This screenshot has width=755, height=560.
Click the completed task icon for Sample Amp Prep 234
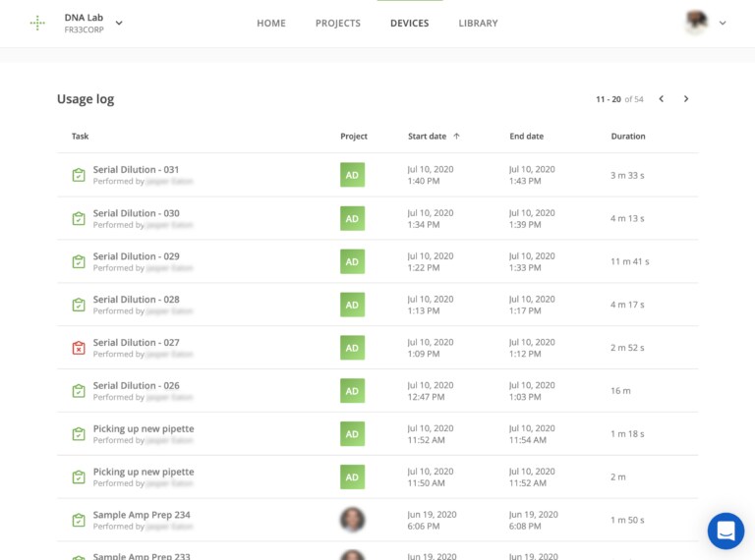(79, 521)
